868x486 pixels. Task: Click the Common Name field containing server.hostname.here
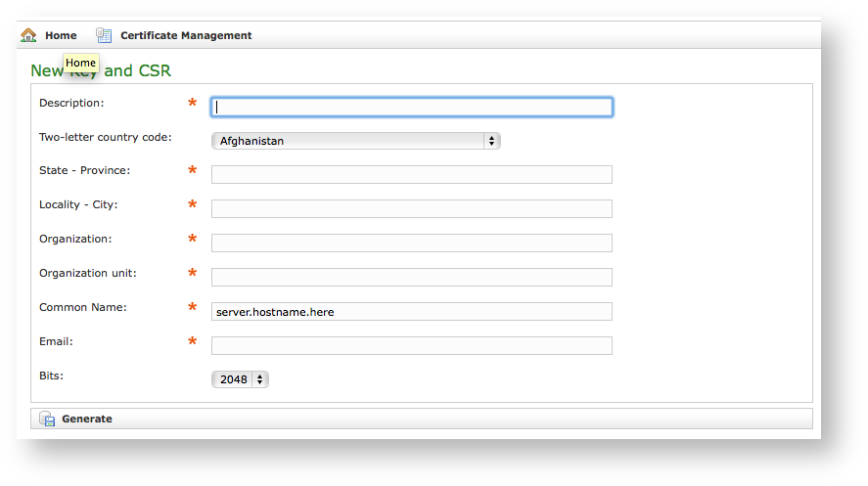[x=412, y=312]
